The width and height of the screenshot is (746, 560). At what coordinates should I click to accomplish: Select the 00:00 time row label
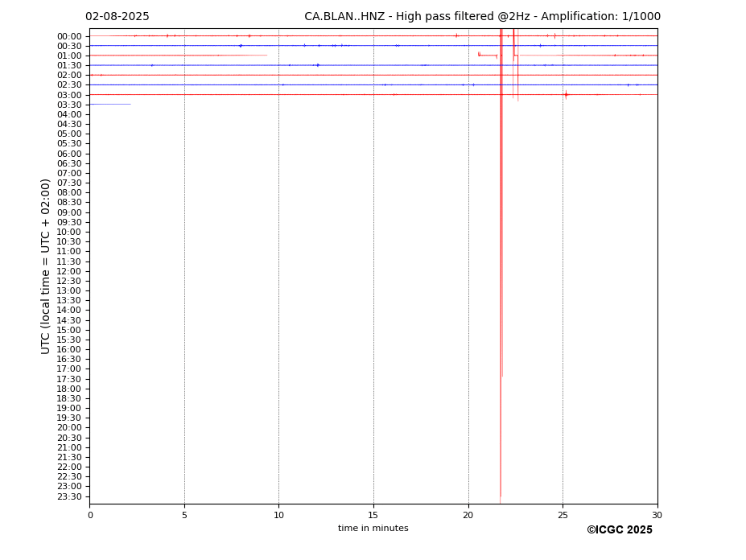[69, 37]
